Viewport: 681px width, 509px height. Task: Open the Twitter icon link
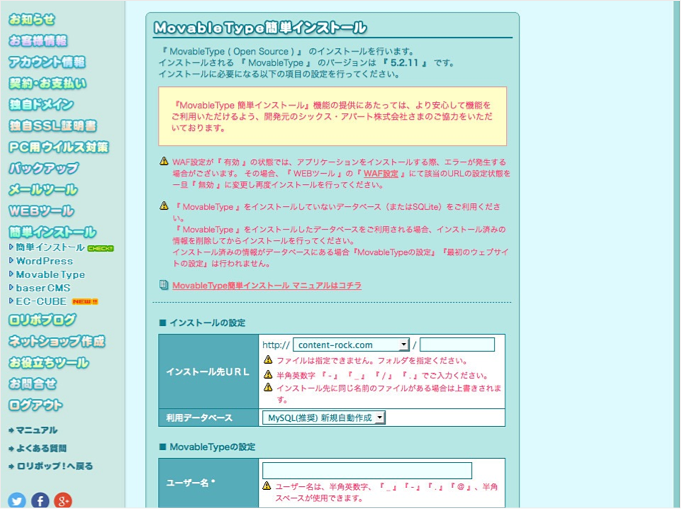17,501
